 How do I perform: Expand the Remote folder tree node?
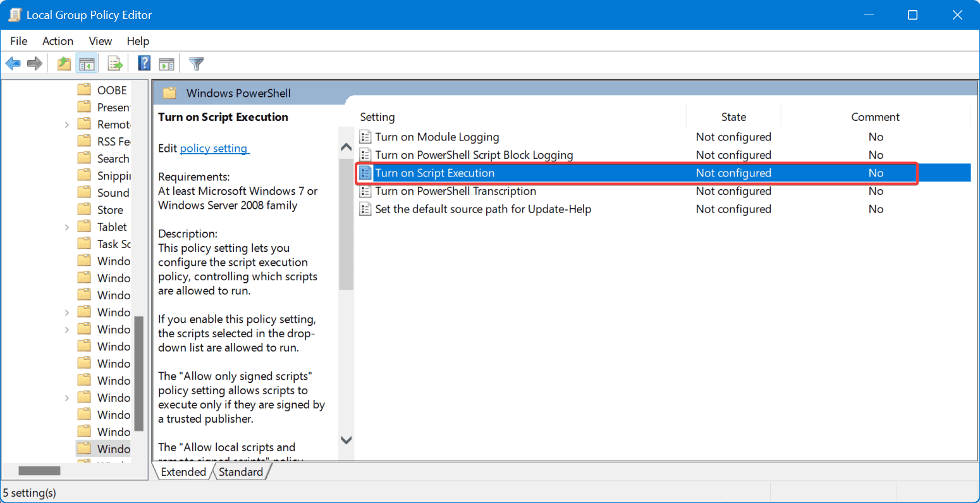coord(67,125)
